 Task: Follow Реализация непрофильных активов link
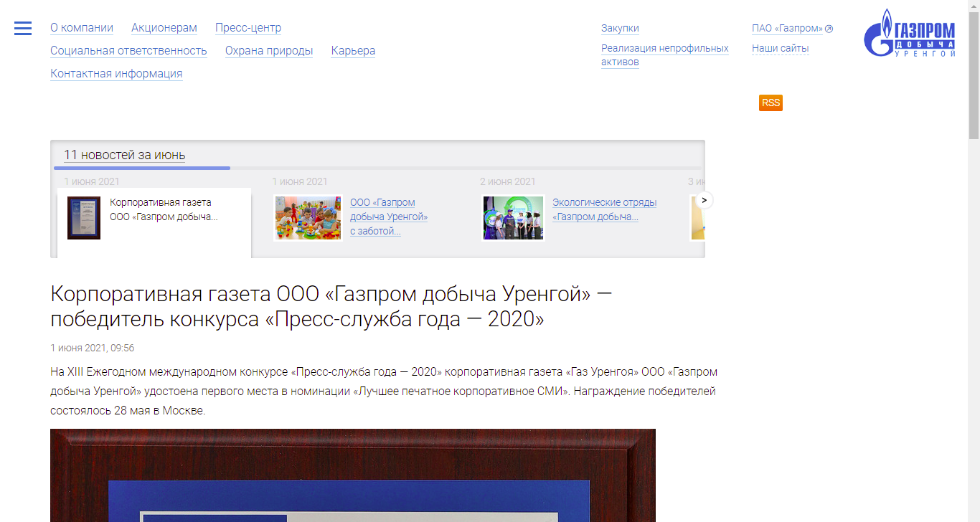point(665,55)
